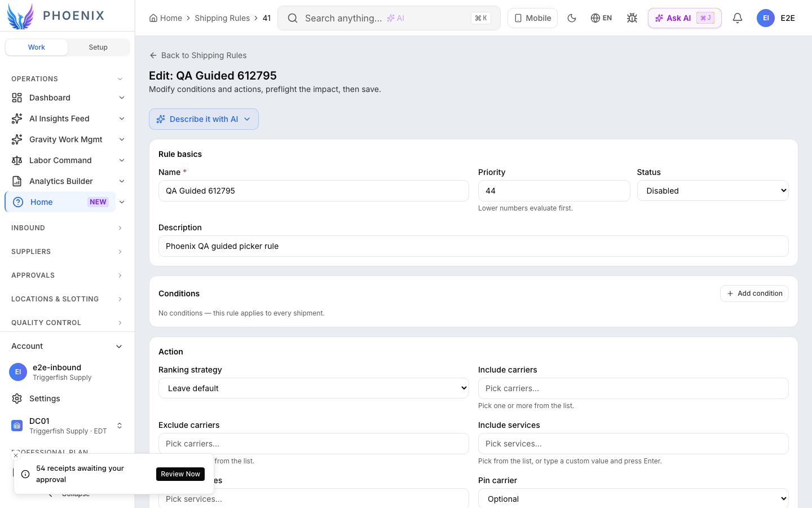The height and width of the screenshot is (508, 812).
Task: Open the EI user avatar menu
Action: [765, 18]
